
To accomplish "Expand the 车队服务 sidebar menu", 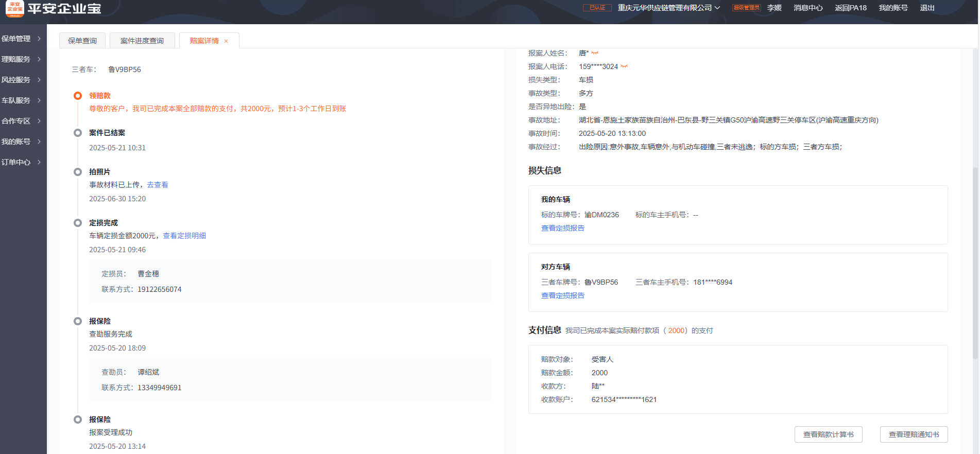I will pyautogui.click(x=21, y=100).
